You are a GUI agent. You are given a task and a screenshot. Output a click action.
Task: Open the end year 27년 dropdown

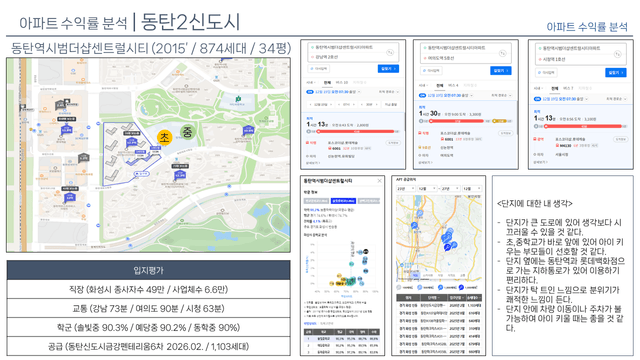point(450,189)
